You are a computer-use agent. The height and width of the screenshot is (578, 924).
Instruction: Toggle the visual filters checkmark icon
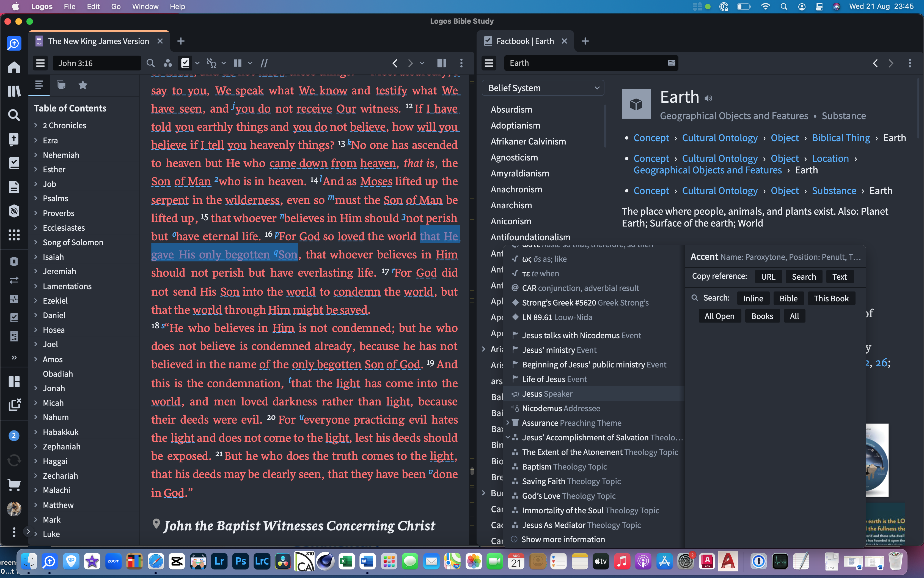point(185,63)
